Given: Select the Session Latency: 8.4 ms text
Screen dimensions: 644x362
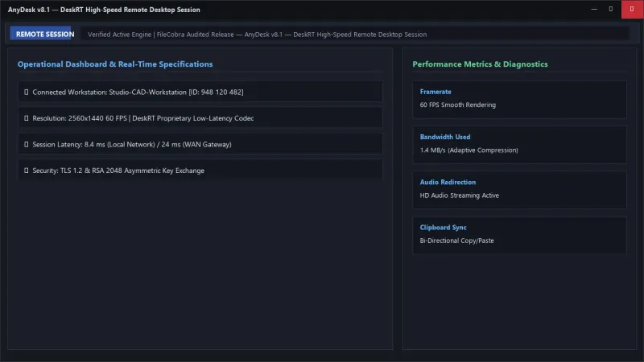Looking at the screenshot, I should (132, 145).
